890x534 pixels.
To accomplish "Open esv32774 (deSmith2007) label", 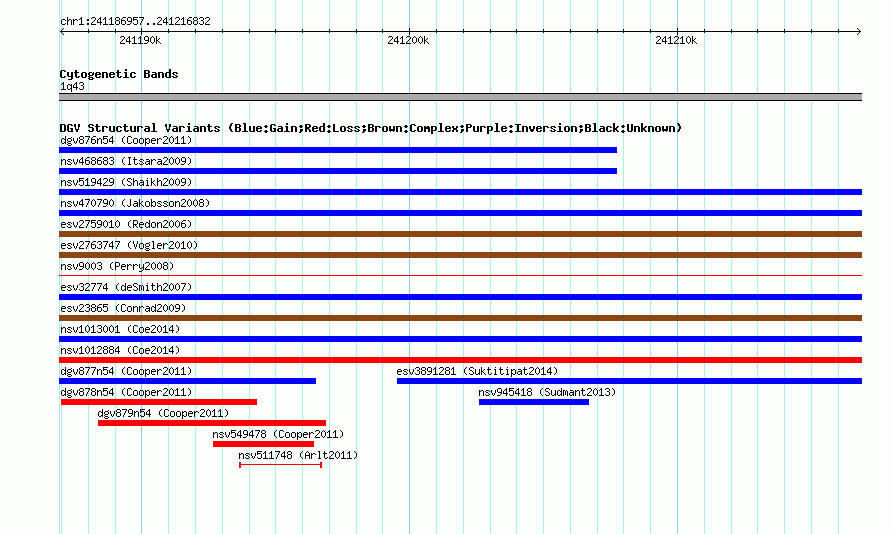I will [126, 287].
